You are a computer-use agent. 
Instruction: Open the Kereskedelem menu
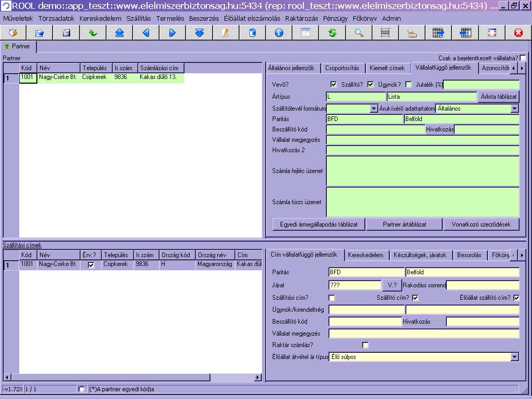point(100,18)
